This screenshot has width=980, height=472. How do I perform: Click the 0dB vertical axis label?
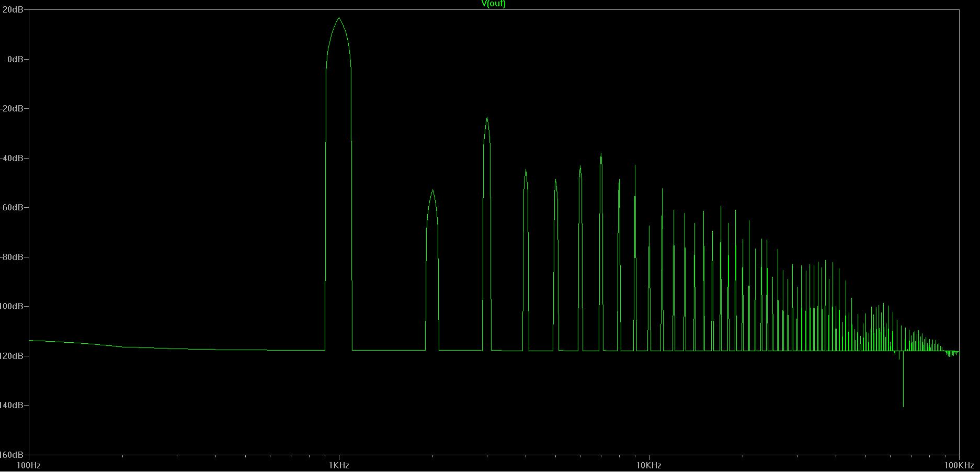coord(15,59)
